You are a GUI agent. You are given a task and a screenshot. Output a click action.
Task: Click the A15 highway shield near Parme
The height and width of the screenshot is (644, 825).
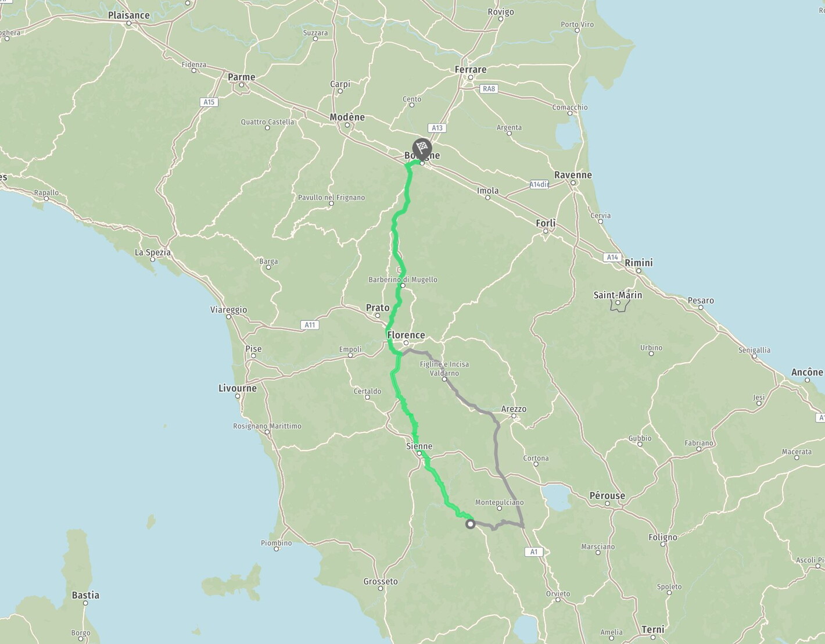pos(209,102)
